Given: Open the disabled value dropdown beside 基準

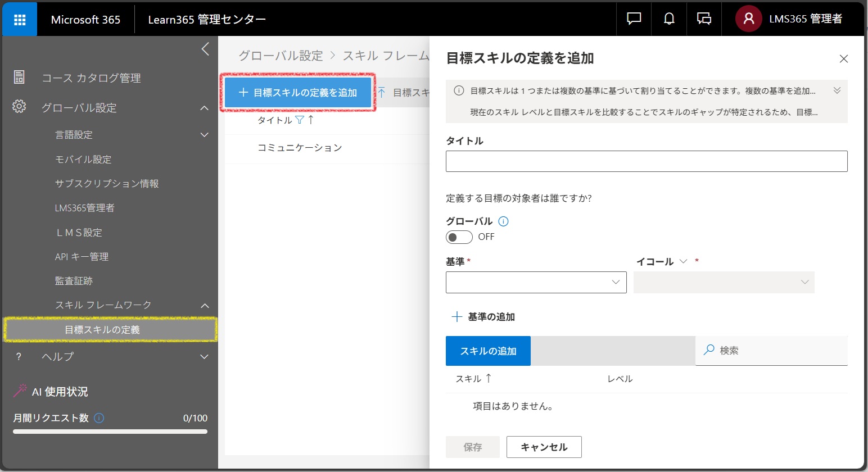Looking at the screenshot, I should 724,282.
